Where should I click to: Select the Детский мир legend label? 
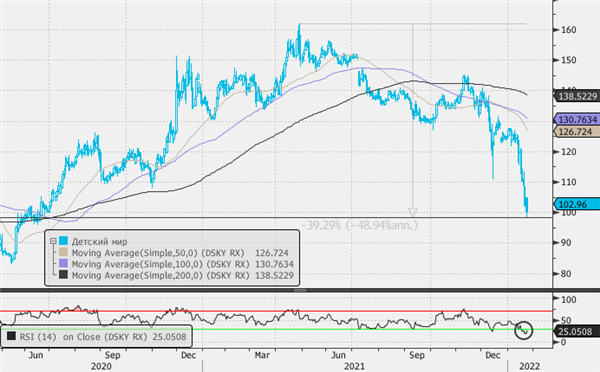pyautogui.click(x=99, y=241)
